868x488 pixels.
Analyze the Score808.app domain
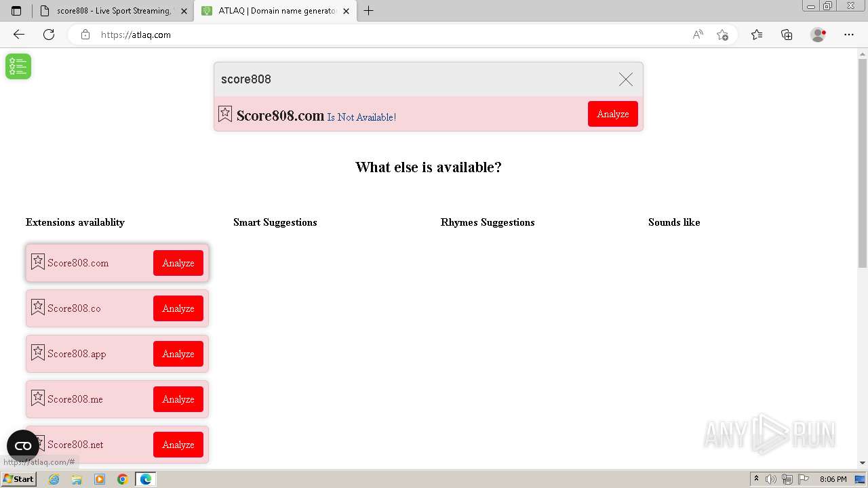point(178,354)
